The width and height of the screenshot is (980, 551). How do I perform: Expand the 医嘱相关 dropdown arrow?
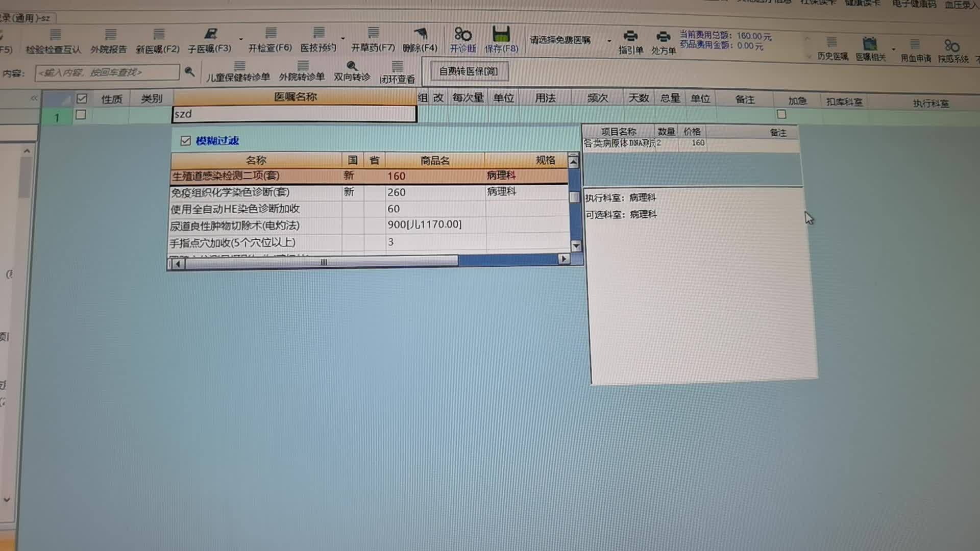click(x=894, y=49)
